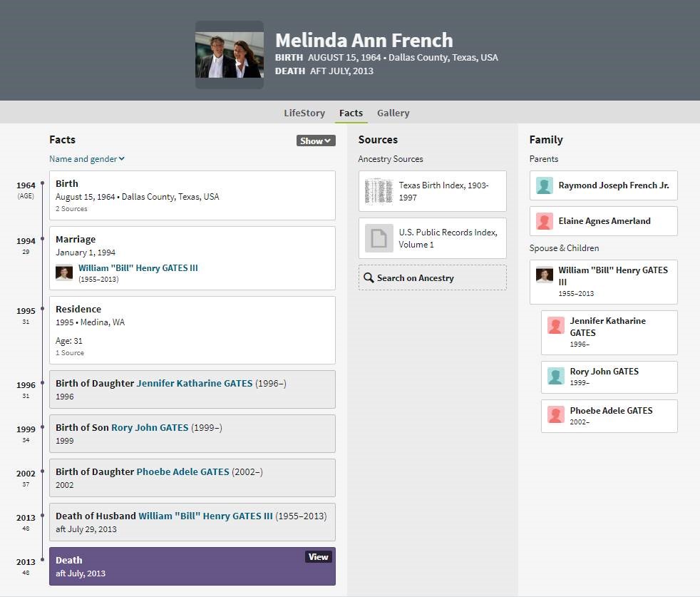This screenshot has height=597, width=700.
Task: Open the Gallery tab
Action: click(393, 113)
